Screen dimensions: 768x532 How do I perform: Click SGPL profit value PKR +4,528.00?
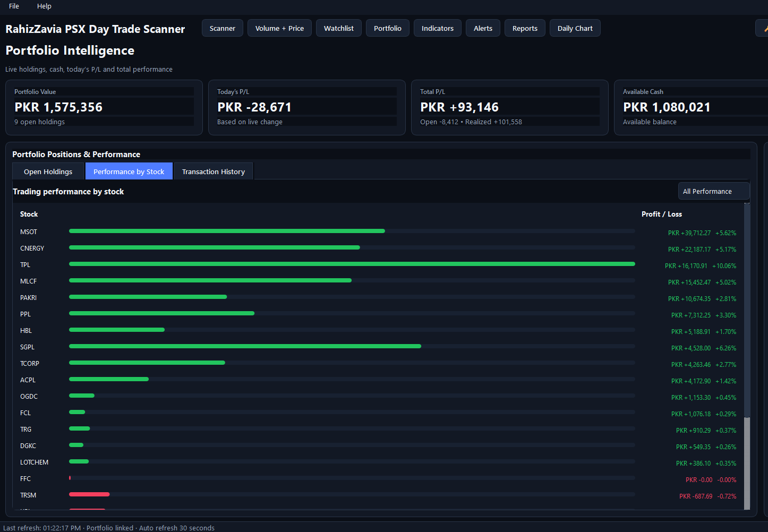point(691,348)
